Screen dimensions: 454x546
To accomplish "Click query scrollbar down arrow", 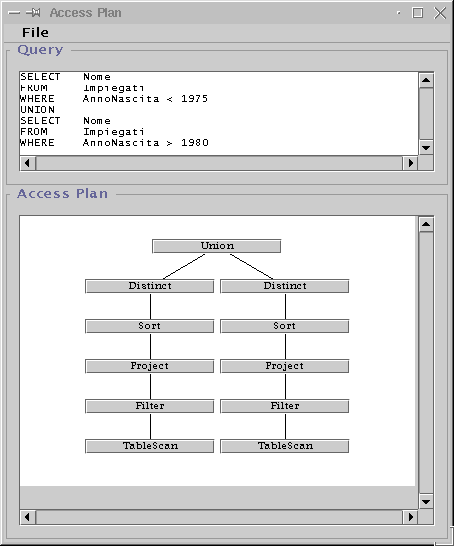I will pyautogui.click(x=426, y=148).
